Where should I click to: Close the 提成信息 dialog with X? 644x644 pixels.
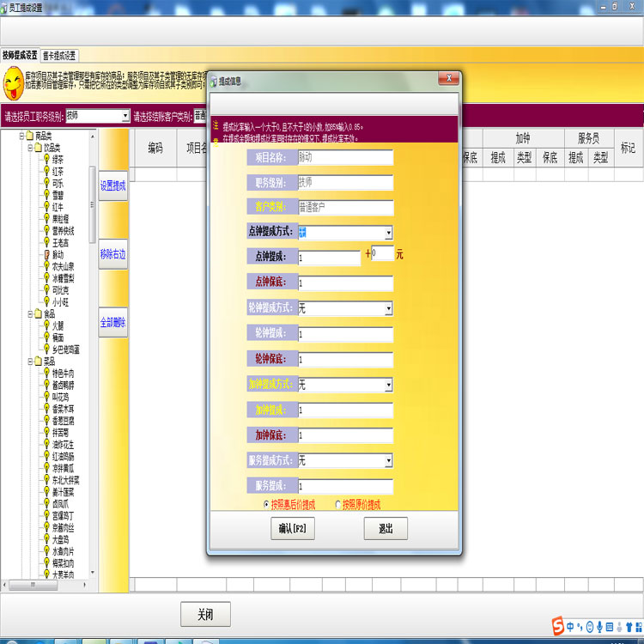point(448,78)
